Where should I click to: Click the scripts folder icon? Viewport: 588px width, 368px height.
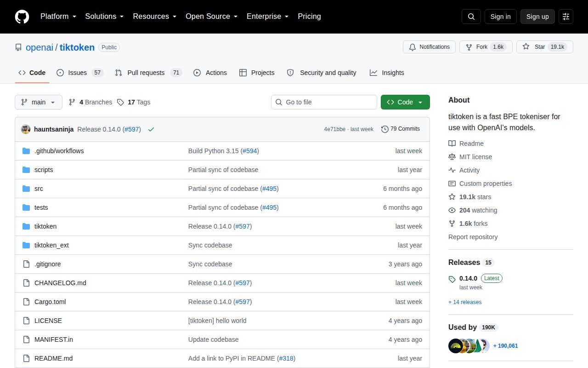pos(26,170)
